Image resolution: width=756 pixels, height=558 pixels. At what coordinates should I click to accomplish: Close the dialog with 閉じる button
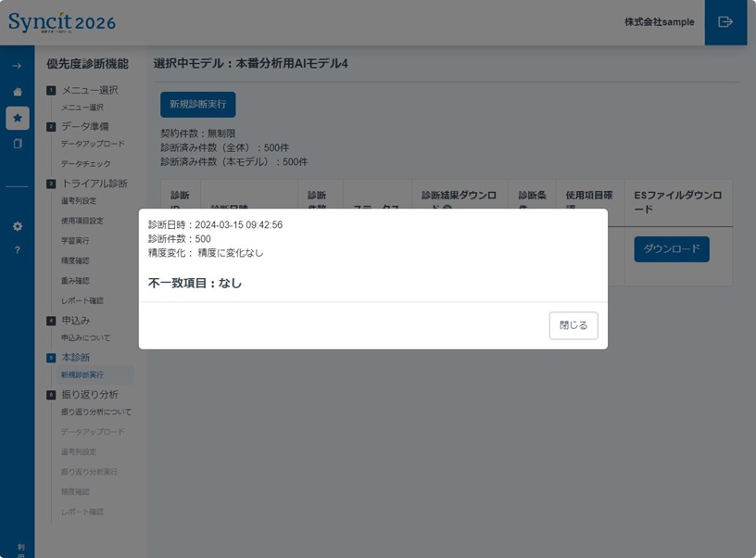pyautogui.click(x=573, y=325)
